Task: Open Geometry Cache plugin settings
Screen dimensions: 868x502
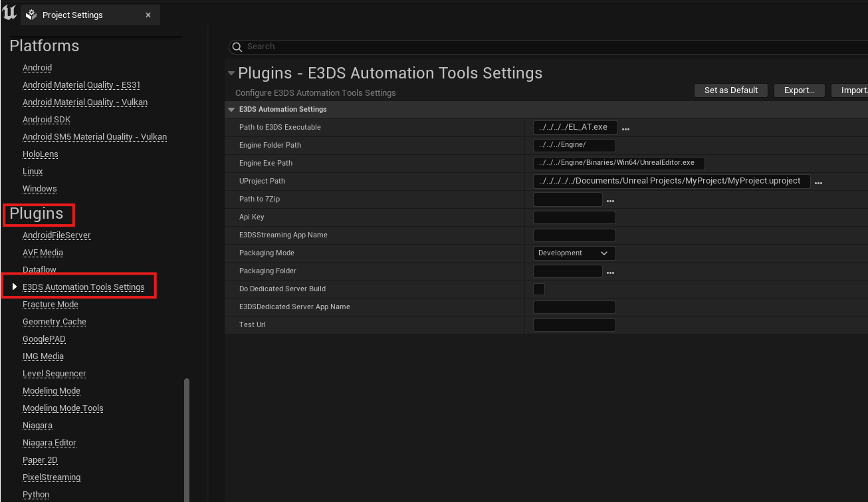Action: [54, 322]
